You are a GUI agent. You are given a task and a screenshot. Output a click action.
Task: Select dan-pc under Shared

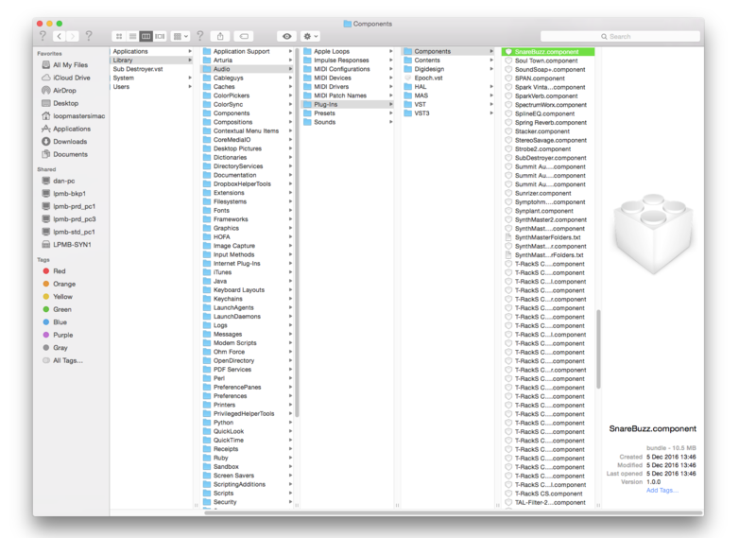[x=64, y=181]
